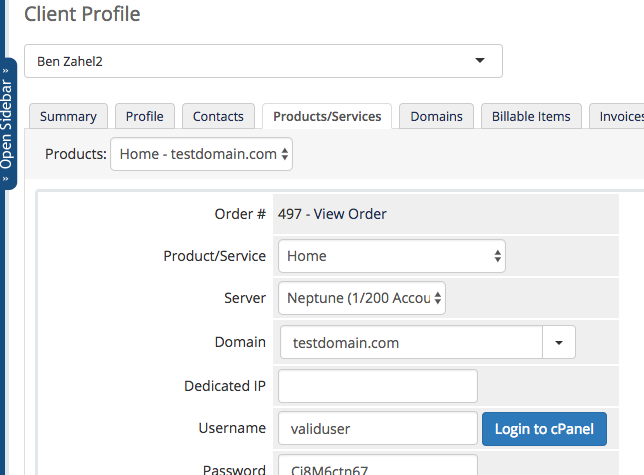This screenshot has width=644, height=475.
Task: Focus the empty Dedicated IP field
Action: click(378, 386)
